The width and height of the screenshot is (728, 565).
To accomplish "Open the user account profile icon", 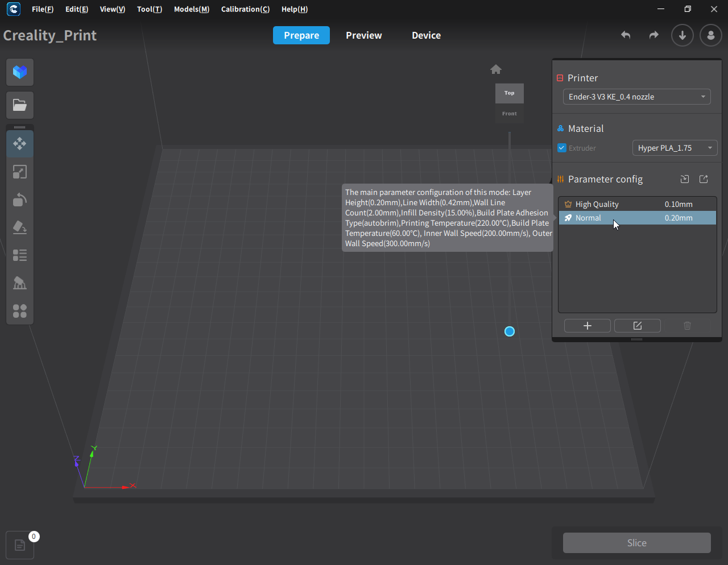I will (x=711, y=35).
